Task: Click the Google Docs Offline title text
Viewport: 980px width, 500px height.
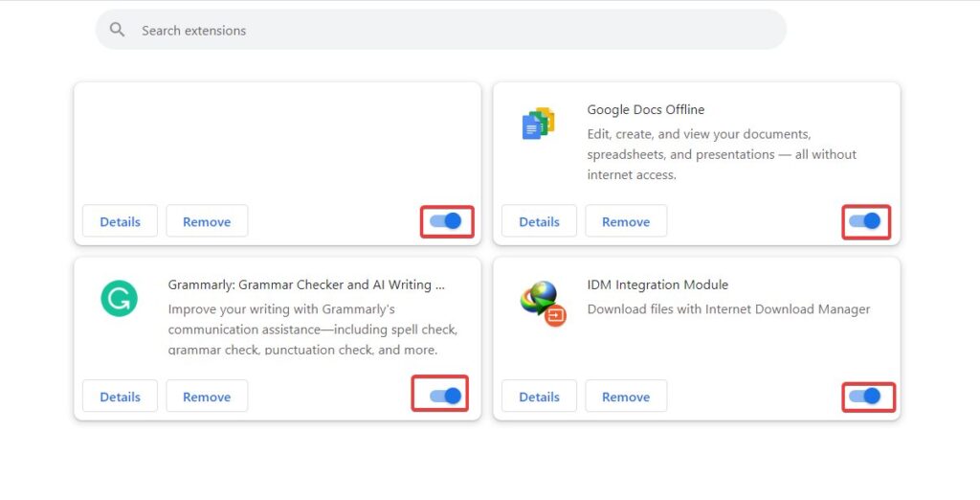Action: 645,109
